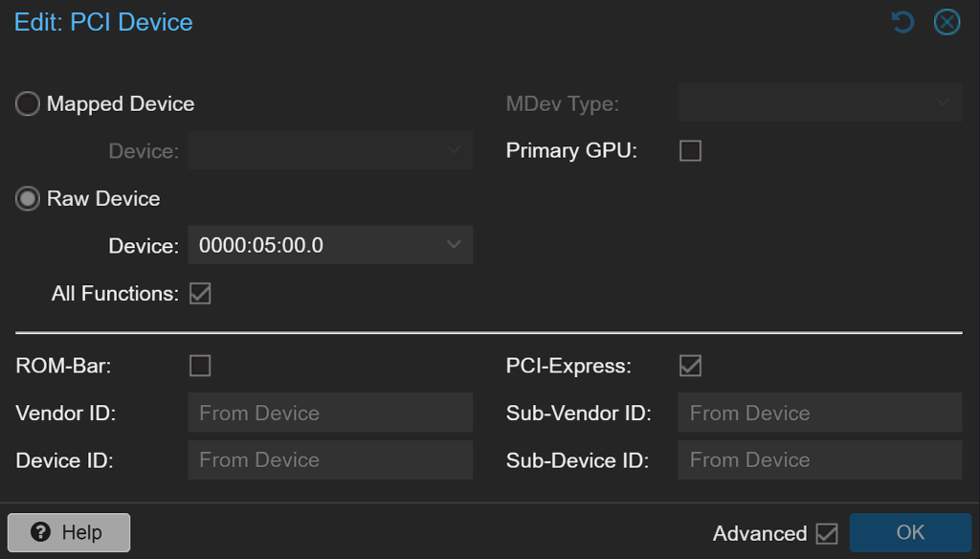Open the Mapped Device selection dropdown
The width and height of the screenshot is (980, 559).
tap(330, 151)
